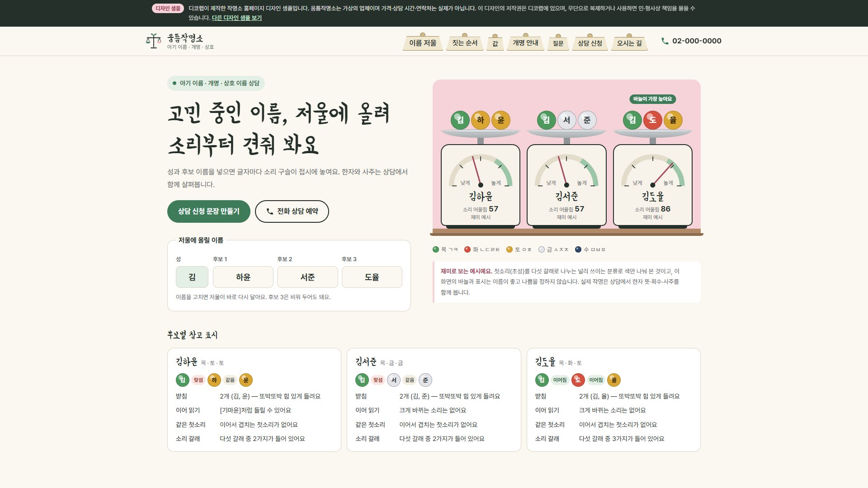868x488 pixels.
Task: Click the green 김 bead on the 김서준 scale
Action: [x=546, y=120]
